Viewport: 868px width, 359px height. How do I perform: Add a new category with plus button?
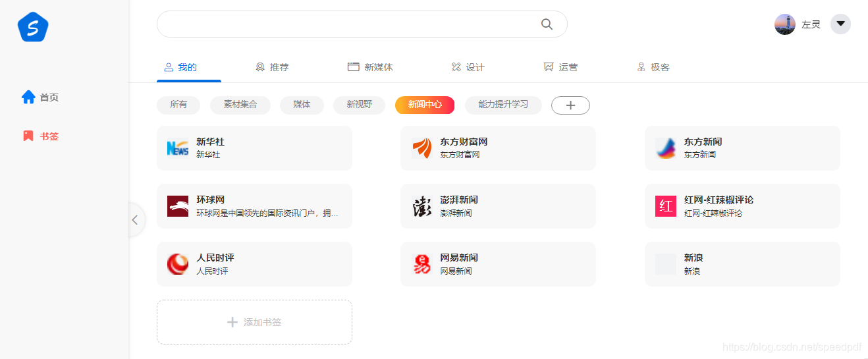pos(570,105)
